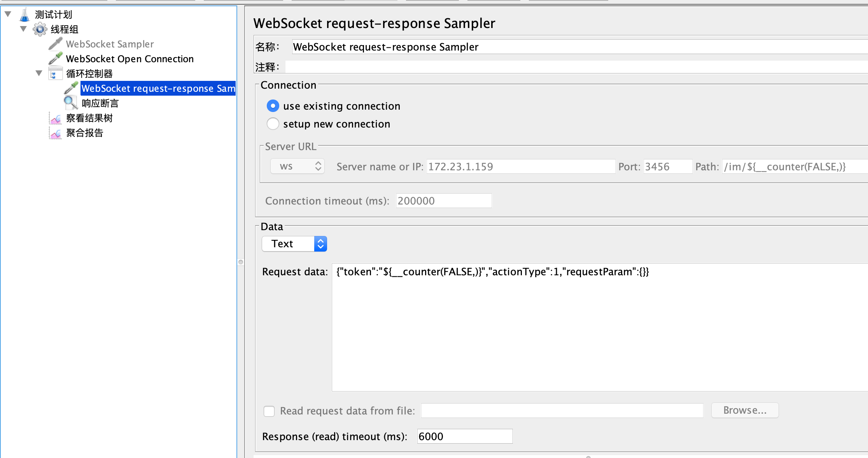Click the Response read timeout field
This screenshot has width=868, height=458.
464,436
